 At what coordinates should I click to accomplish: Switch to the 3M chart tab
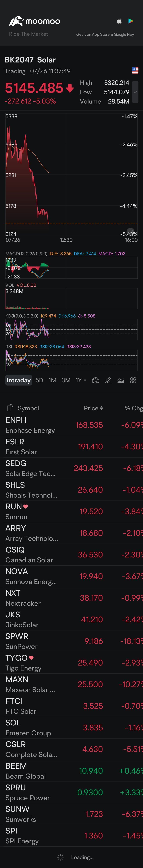point(66,380)
